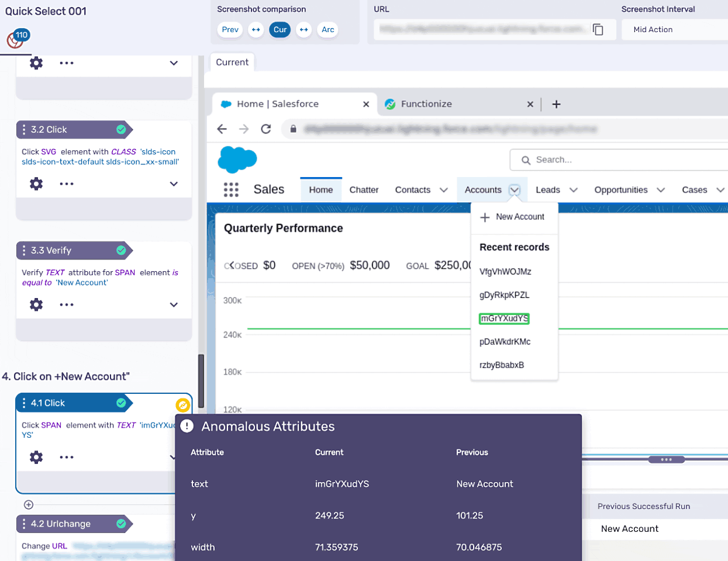The height and width of the screenshot is (561, 728).
Task: Click the Anomalous Attributes alert icon
Action: click(187, 426)
